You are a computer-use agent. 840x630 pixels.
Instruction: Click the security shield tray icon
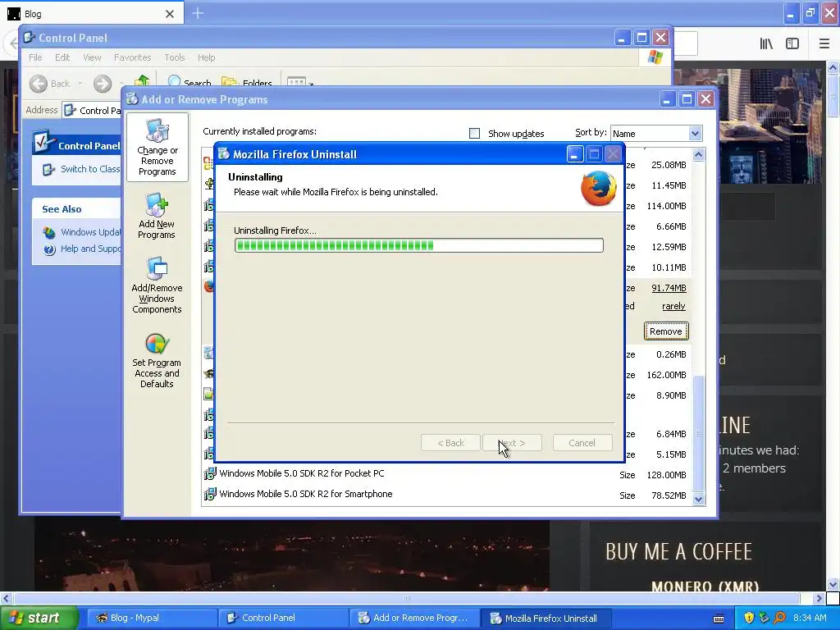point(749,619)
